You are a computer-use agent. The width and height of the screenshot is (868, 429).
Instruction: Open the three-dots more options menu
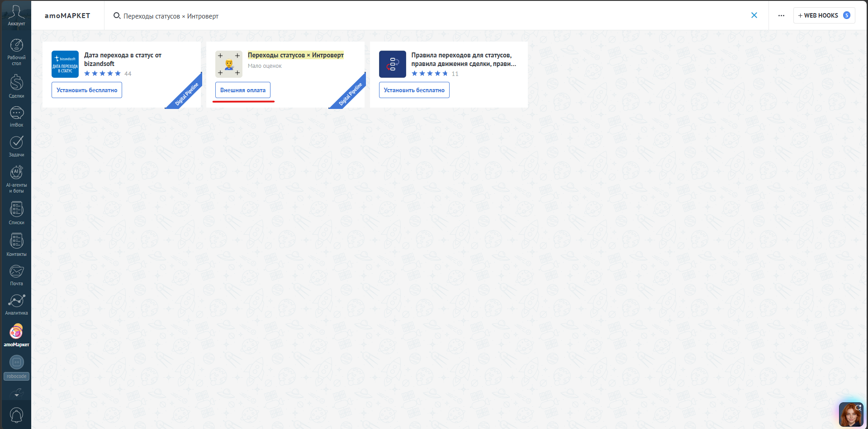click(x=781, y=15)
